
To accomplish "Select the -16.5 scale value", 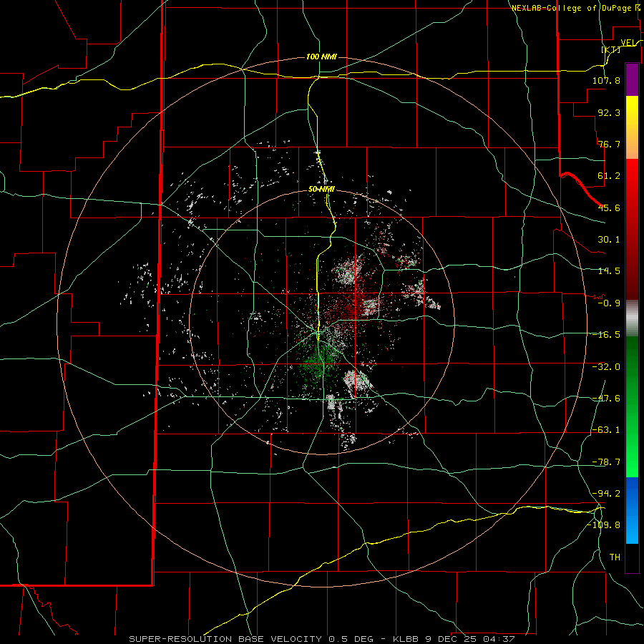I will coord(606,335).
